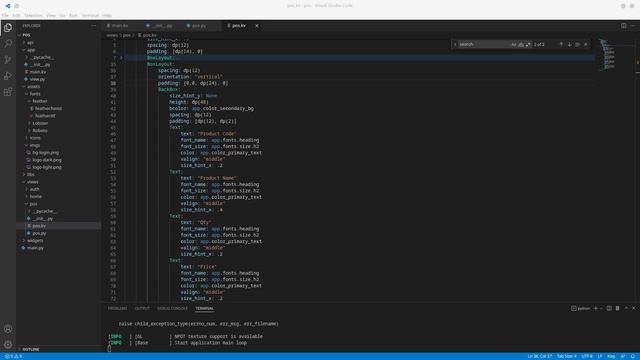Open Source Control view in activity bar

click(8, 60)
